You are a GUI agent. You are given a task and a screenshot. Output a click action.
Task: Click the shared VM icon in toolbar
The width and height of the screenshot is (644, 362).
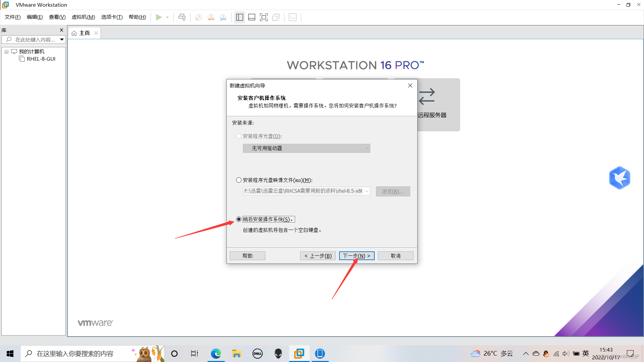tap(182, 17)
